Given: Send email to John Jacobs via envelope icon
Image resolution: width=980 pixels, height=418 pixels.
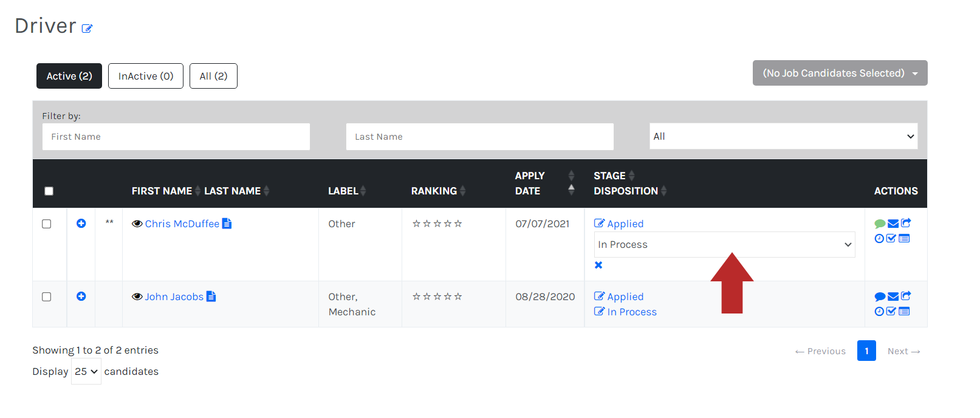Looking at the screenshot, I should coord(893,296).
